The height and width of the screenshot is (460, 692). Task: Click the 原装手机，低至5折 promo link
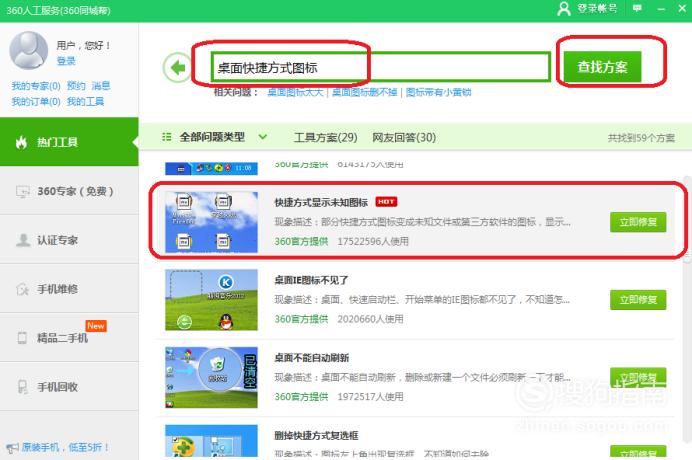(65, 447)
